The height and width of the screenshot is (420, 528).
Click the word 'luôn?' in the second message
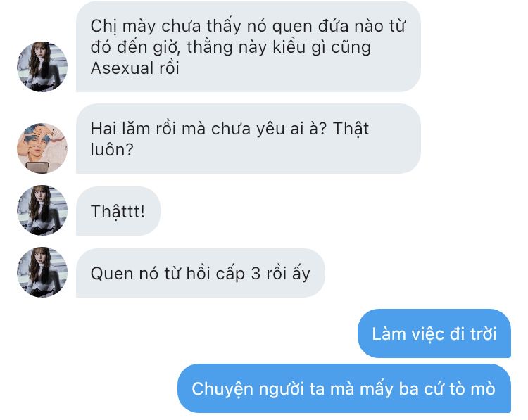pos(112,149)
